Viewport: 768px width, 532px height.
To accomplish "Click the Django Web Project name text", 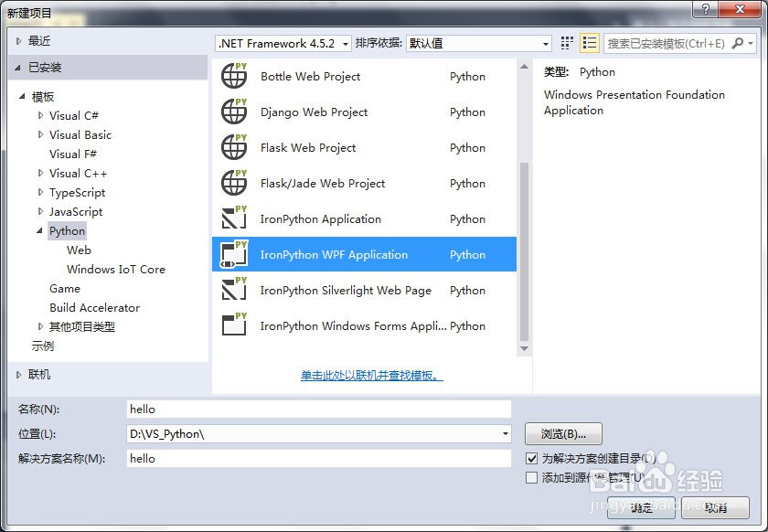I will (x=314, y=112).
